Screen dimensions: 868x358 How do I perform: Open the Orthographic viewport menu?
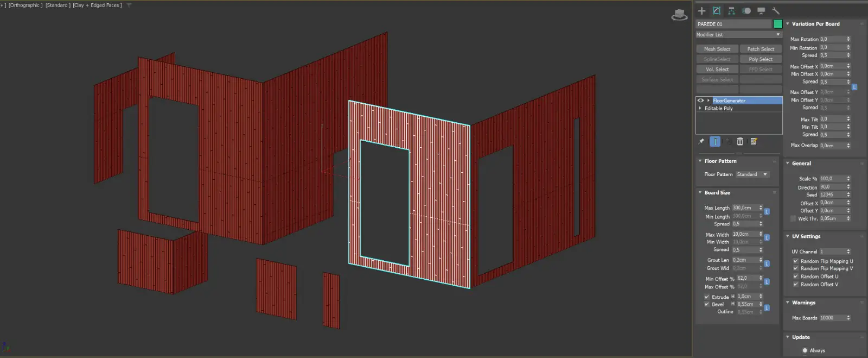(x=25, y=5)
